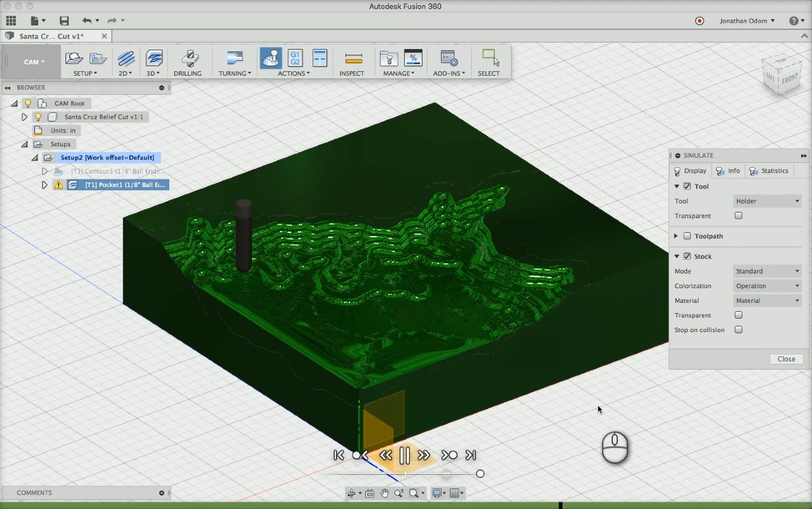
Task: Click the Look At icon
Action: coord(370,493)
